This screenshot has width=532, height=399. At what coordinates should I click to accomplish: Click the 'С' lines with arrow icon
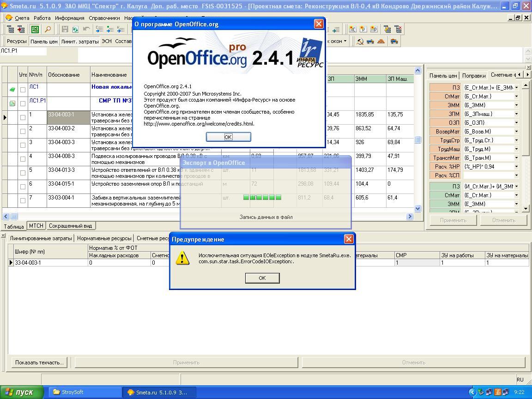click(99, 30)
